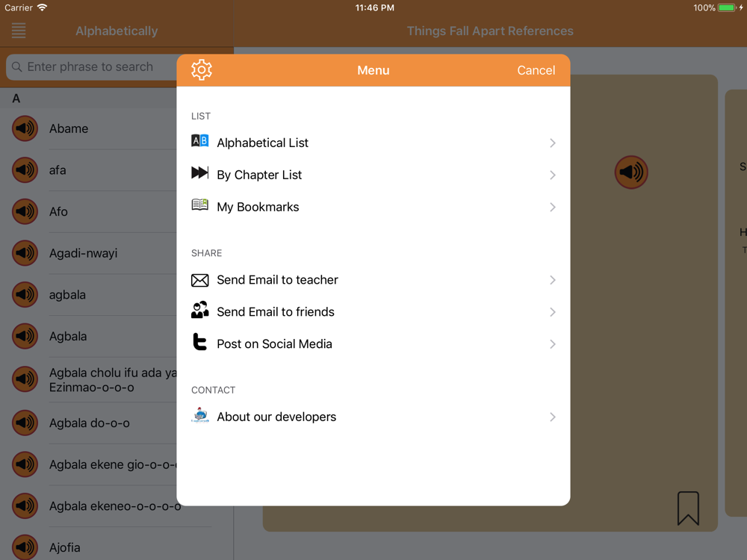This screenshot has height=560, width=747.
Task: Tap the By Chapter List fast-forward icon
Action: [x=199, y=173]
